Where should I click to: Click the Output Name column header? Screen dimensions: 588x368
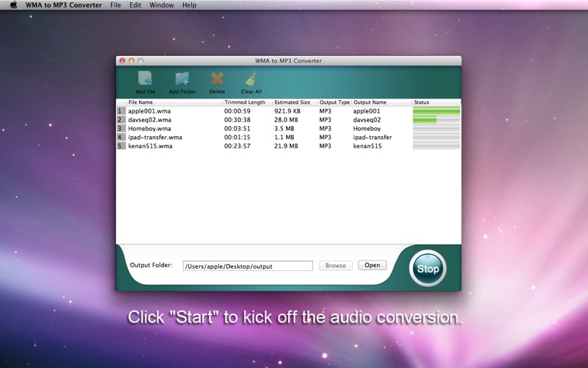pyautogui.click(x=381, y=102)
